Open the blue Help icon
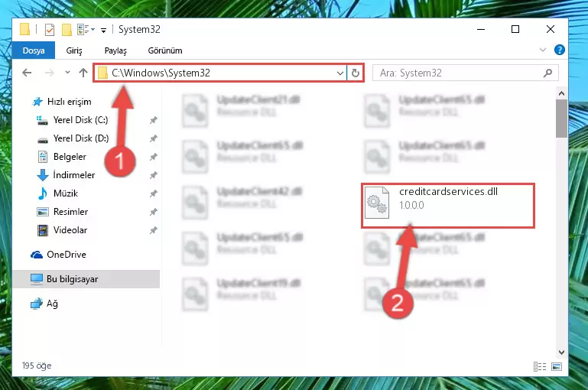 (560, 50)
